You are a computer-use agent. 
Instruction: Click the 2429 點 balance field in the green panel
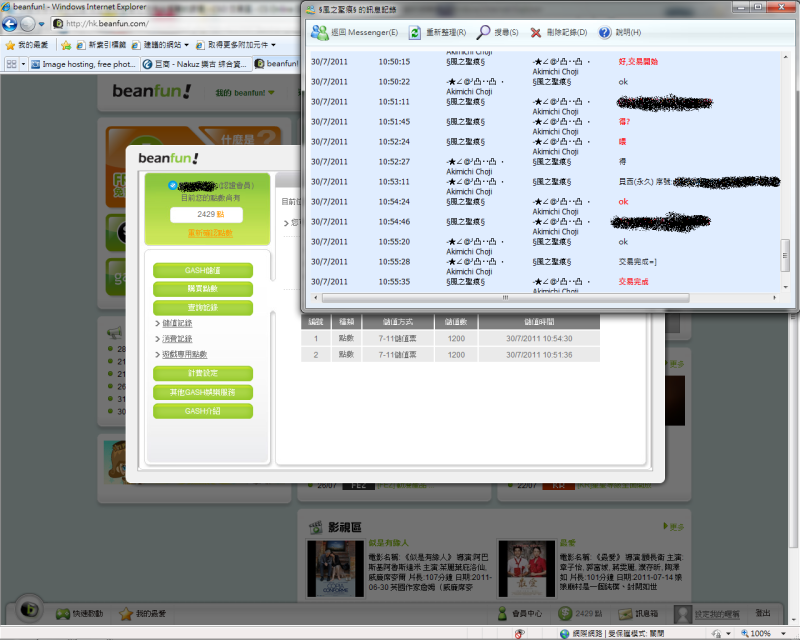coord(206,214)
